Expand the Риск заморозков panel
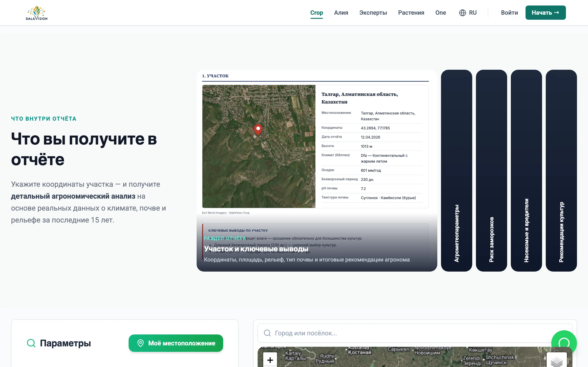Screen dimensions: 588x367 [491, 170]
